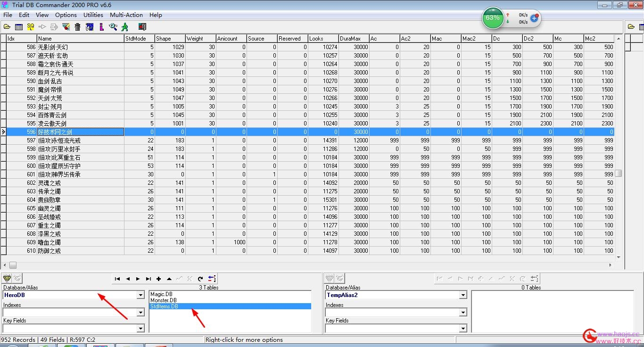Click the StdMode column header
Screen dimensions: 644x347
coord(140,39)
